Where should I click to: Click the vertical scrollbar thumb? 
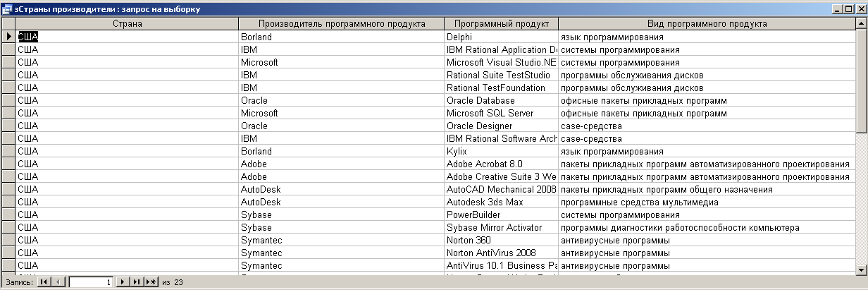pos(862,80)
